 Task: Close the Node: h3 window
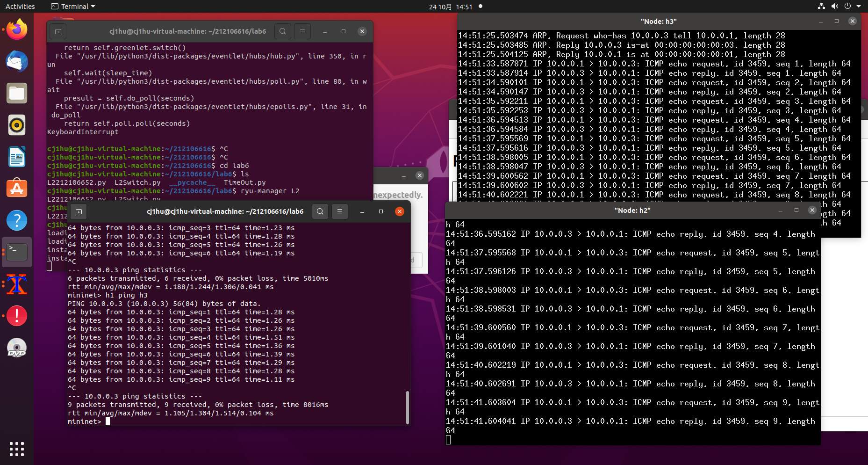853,21
